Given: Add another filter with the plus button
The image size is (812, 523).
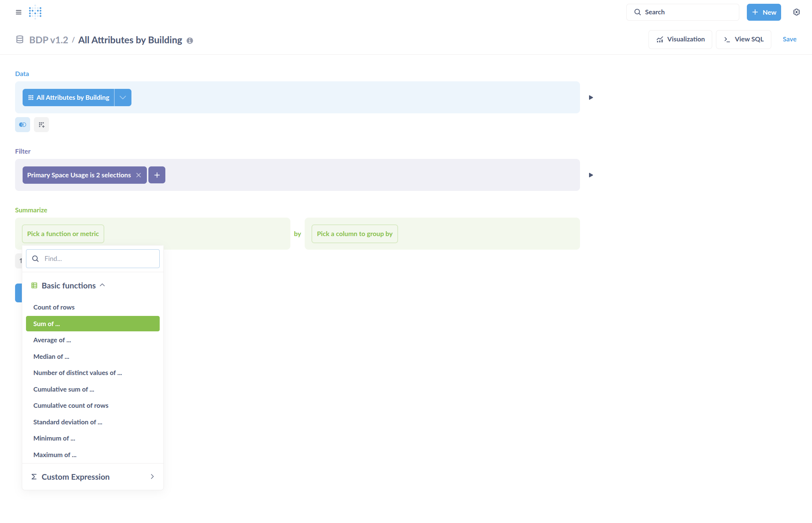Looking at the screenshot, I should 157,175.
